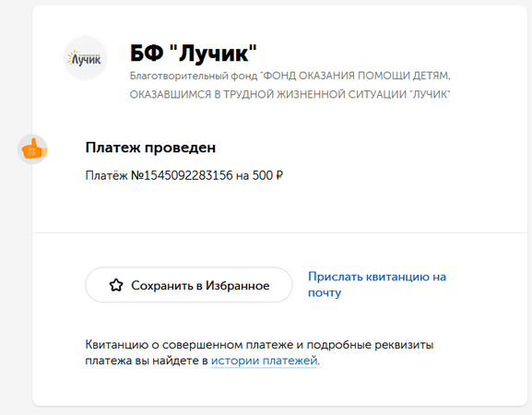Click the orange thumbs-up status icon
Viewport: 532px width, 415px height.
tap(32, 149)
